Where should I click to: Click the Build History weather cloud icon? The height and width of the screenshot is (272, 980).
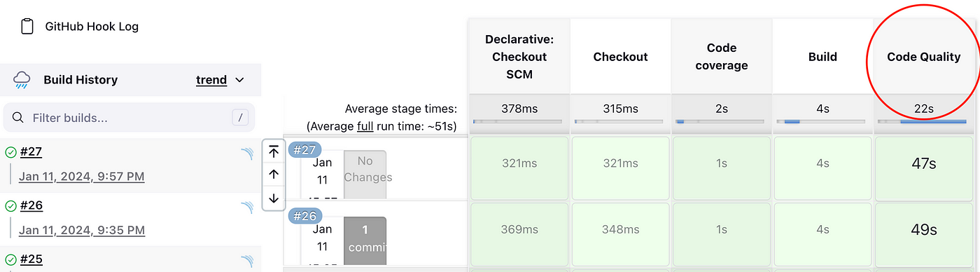pyautogui.click(x=22, y=80)
